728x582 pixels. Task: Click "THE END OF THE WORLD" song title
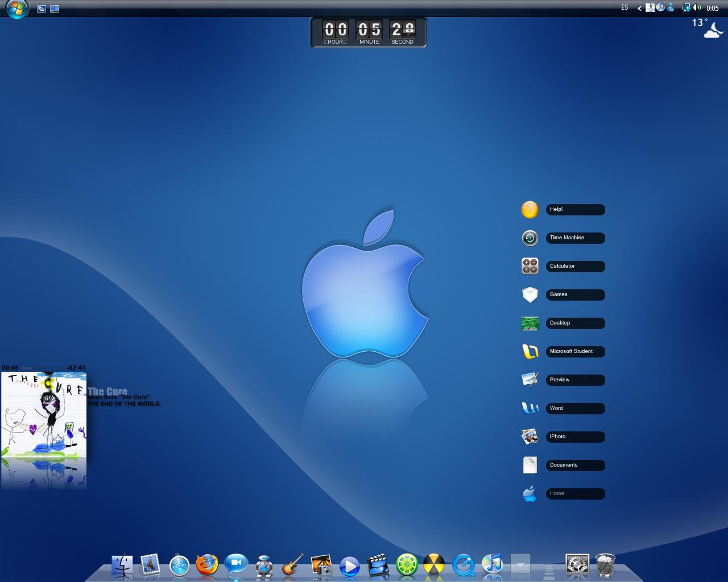pos(123,404)
